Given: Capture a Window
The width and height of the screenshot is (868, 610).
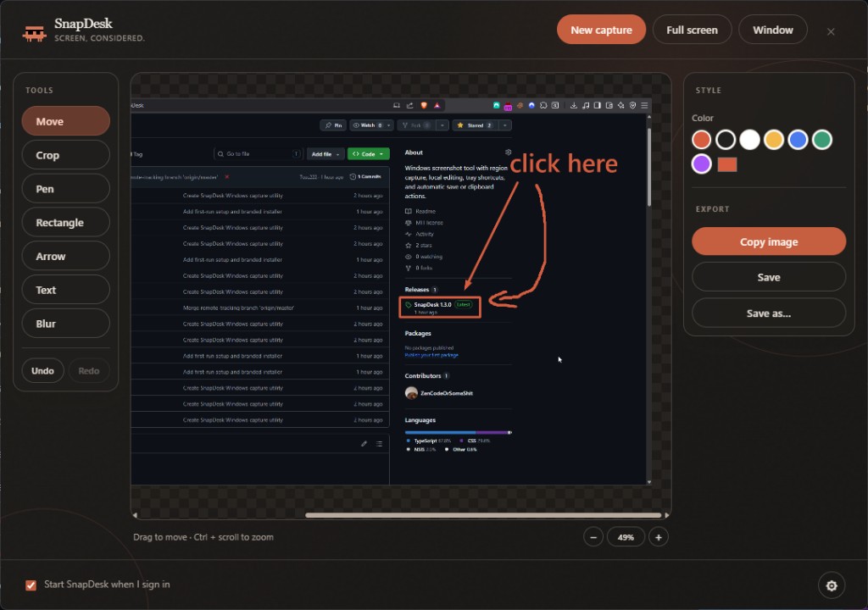Looking at the screenshot, I should click(x=773, y=30).
